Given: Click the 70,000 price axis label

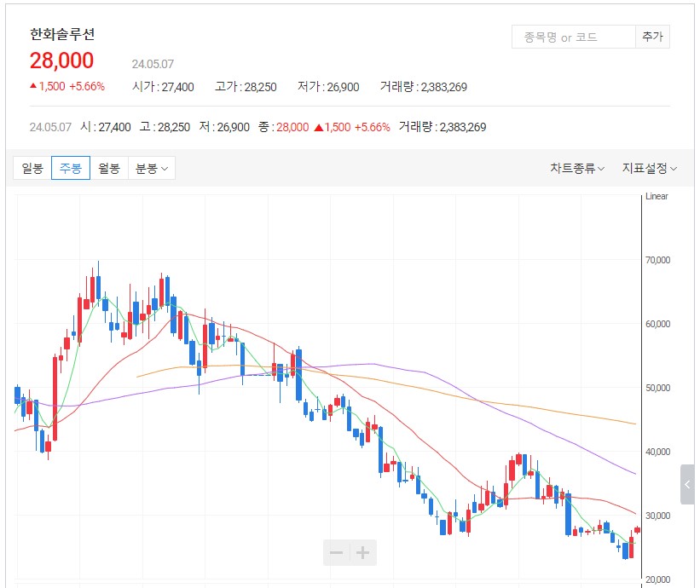Looking at the screenshot, I should pos(657,260).
